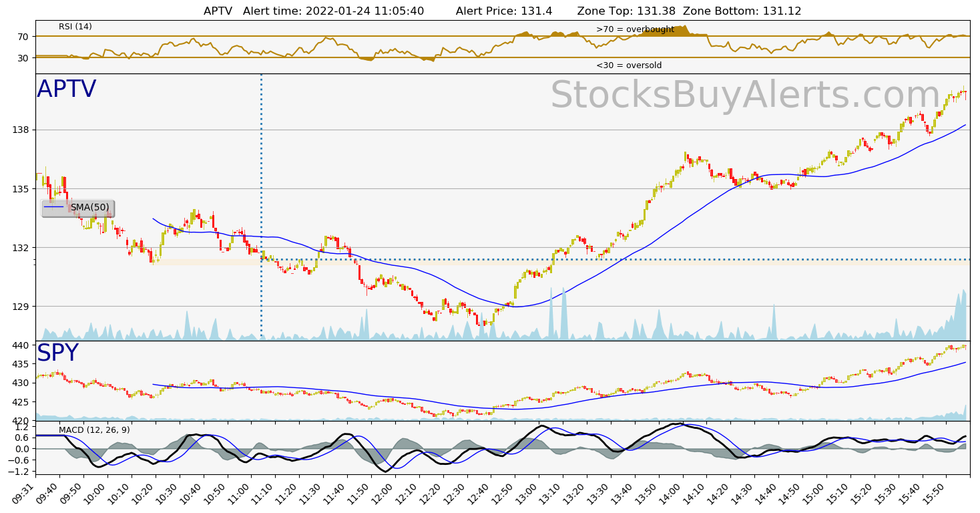The width and height of the screenshot is (980, 513).
Task: Select the APTV ticker label
Action: tap(66, 90)
